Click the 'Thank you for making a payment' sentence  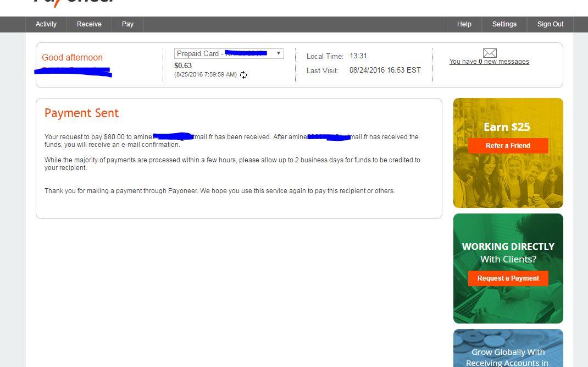point(220,191)
